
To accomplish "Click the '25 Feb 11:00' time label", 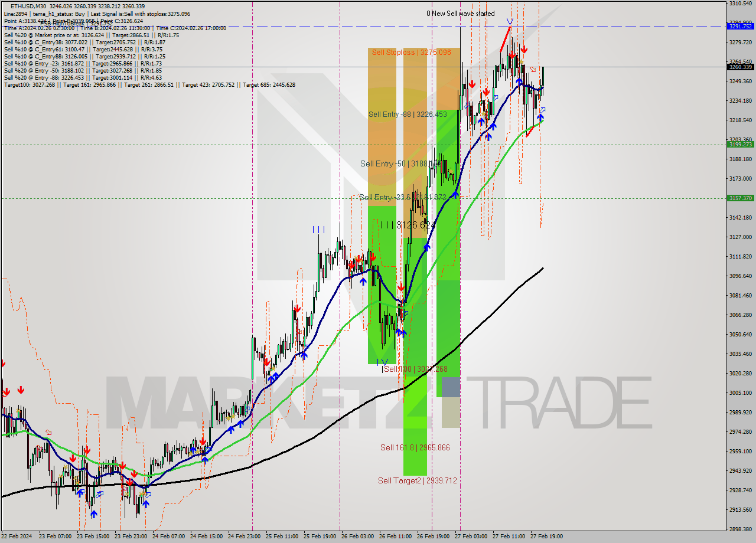I will tap(282, 537).
